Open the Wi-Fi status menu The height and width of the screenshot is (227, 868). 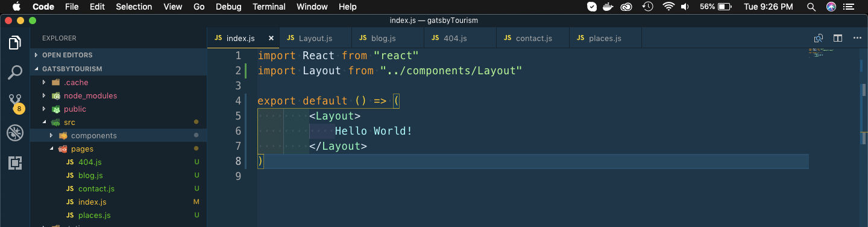[x=668, y=7]
